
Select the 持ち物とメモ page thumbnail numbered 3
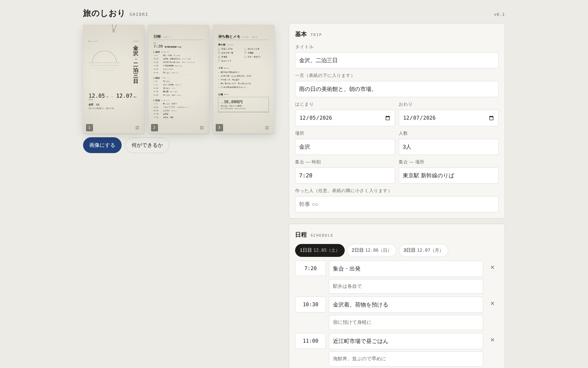(243, 79)
